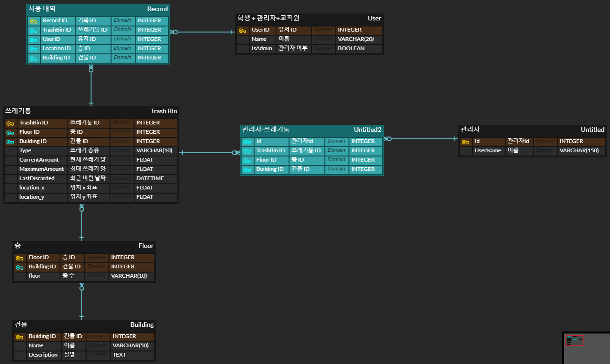Click the UserName column in Untitled table
The image size is (610, 364).
[489, 150]
